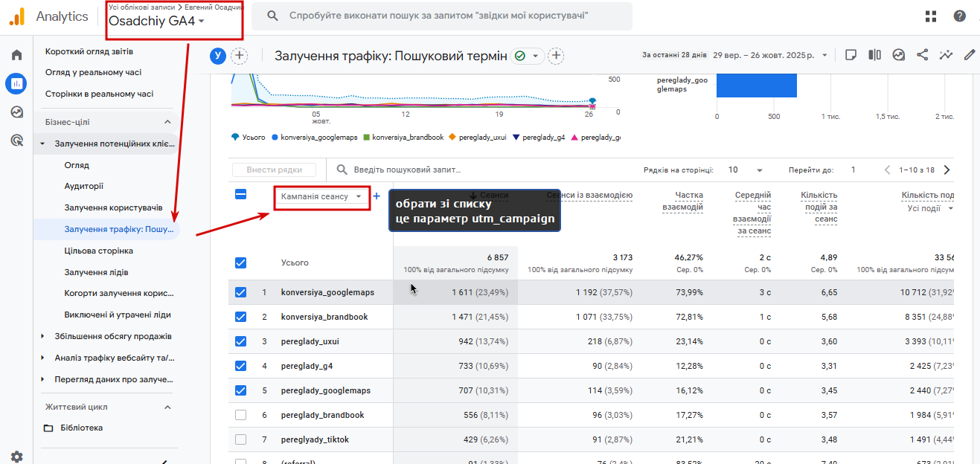
Task: Collapse the 'Бізнес-цілі' section
Action: (167, 122)
